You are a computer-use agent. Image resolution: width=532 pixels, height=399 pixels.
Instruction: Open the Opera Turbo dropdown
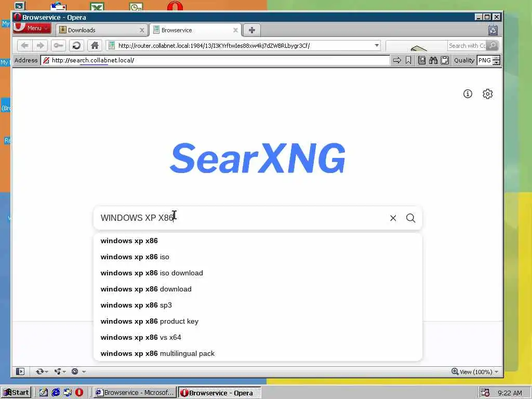coord(78,371)
